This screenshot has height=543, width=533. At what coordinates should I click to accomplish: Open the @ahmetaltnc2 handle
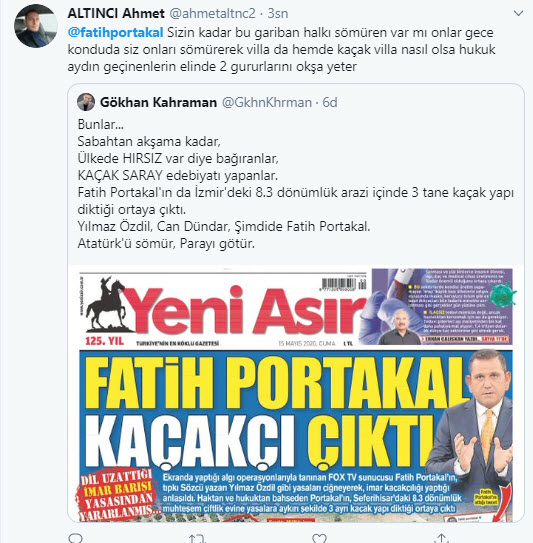[x=212, y=14]
